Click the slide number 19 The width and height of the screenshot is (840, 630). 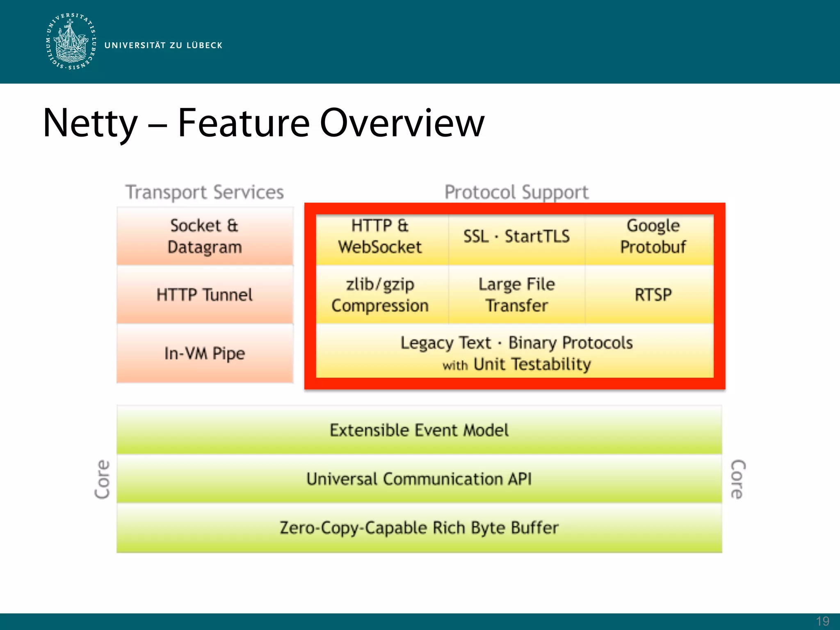pyautogui.click(x=822, y=621)
